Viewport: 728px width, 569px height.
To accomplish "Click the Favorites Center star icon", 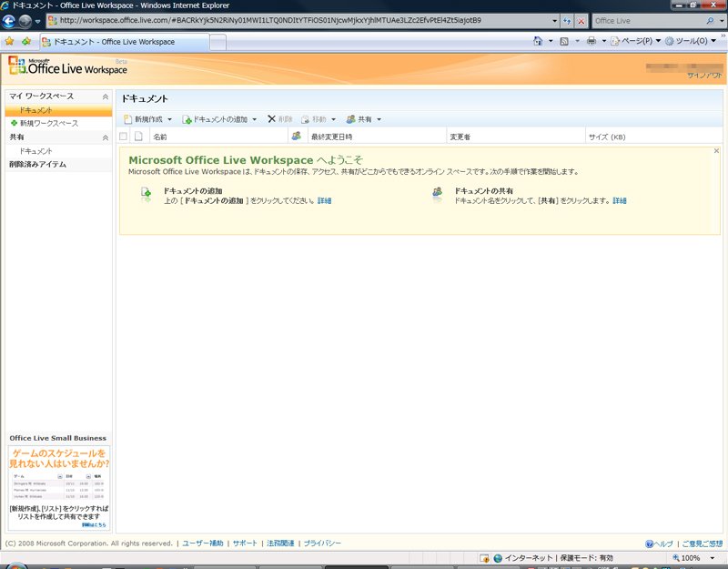I will (9, 41).
